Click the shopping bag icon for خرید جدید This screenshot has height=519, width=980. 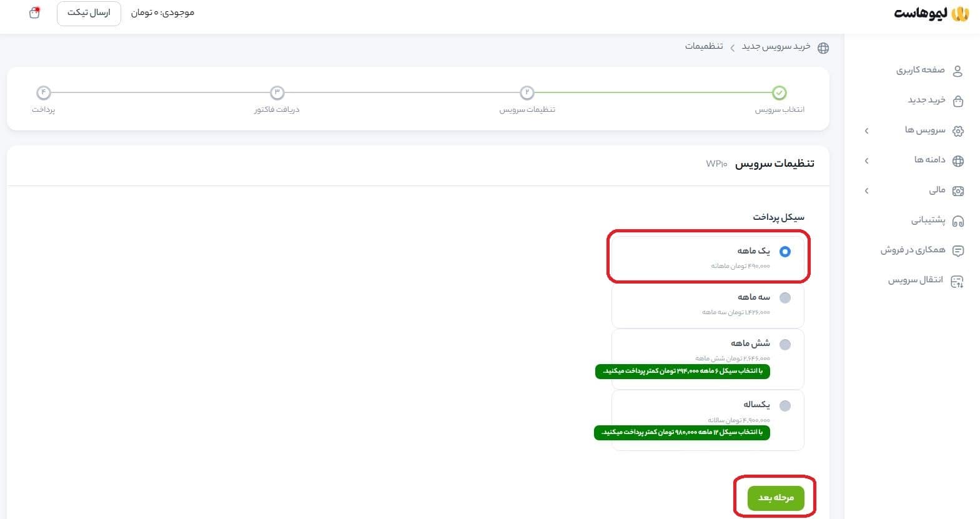[x=958, y=101]
